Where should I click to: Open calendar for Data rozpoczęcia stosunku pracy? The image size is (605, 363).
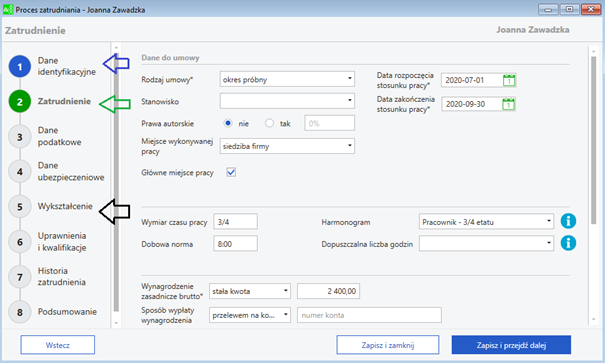(x=509, y=80)
